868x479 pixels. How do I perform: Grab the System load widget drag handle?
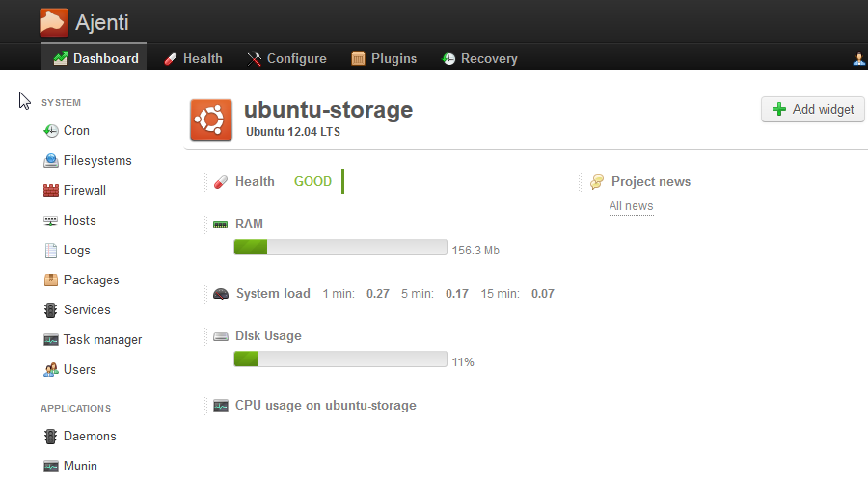[x=204, y=294]
